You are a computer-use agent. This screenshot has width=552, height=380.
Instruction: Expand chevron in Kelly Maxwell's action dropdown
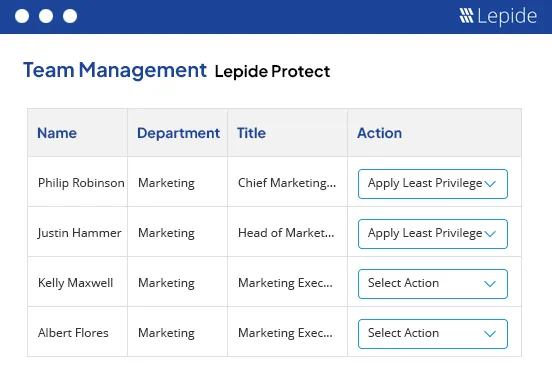coord(490,284)
